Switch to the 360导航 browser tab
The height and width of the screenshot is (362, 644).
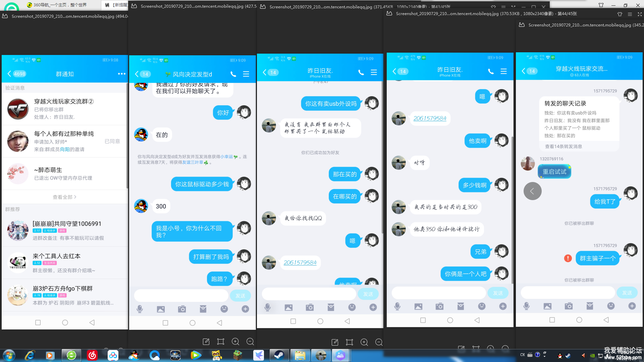60,5
